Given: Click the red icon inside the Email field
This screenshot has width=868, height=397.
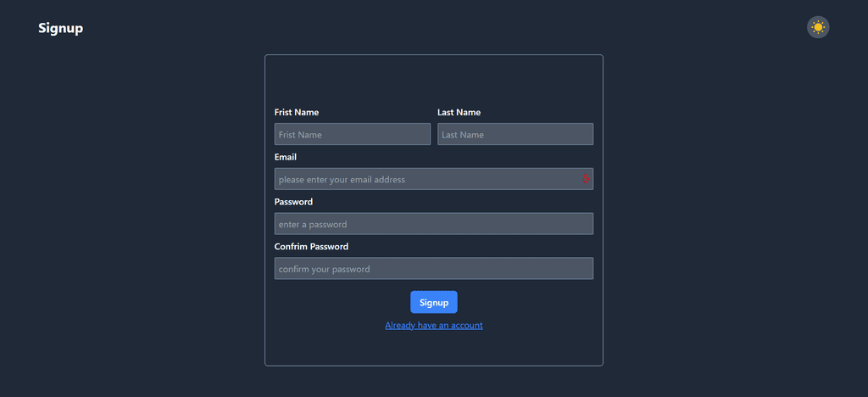Looking at the screenshot, I should pyautogui.click(x=586, y=179).
